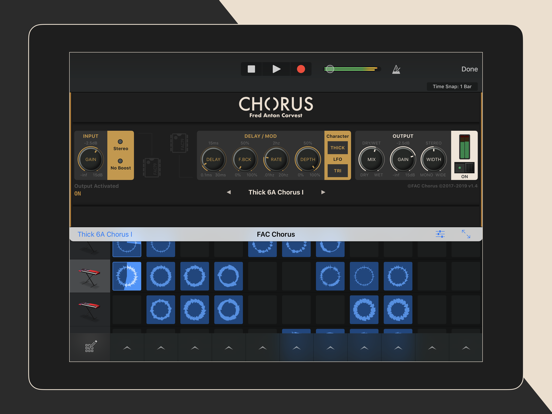Open the Time Snap: 1 Bar setting
This screenshot has height=414, width=552.
(452, 87)
